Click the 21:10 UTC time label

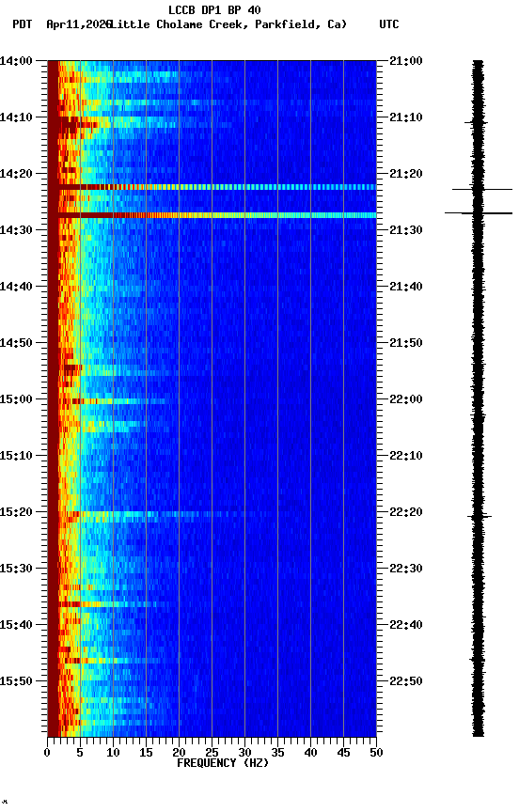point(406,117)
